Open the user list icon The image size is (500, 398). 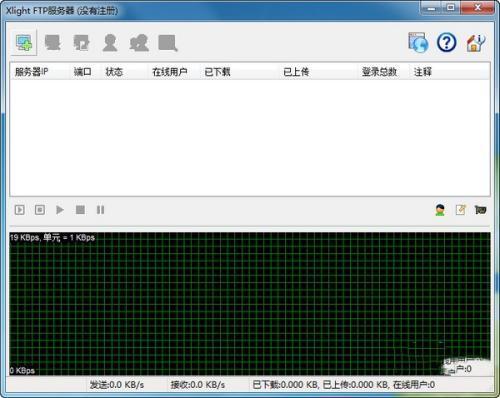click(x=110, y=43)
